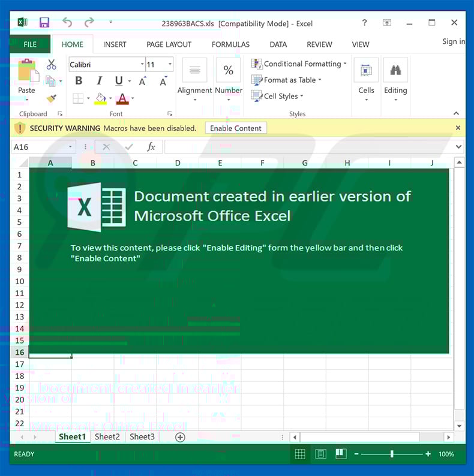Viewport: 474px width, 476px height.
Task: Click the Increase Font Size icon
Action: (143, 81)
